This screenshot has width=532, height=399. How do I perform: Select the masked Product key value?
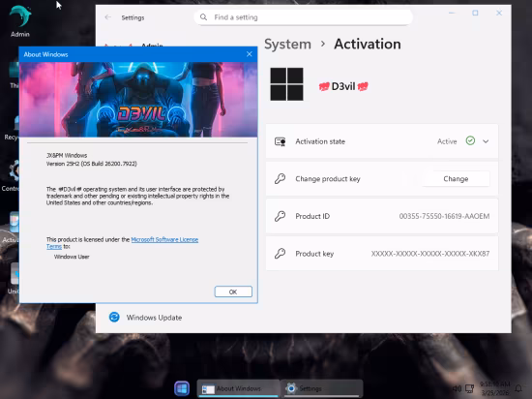430,254
